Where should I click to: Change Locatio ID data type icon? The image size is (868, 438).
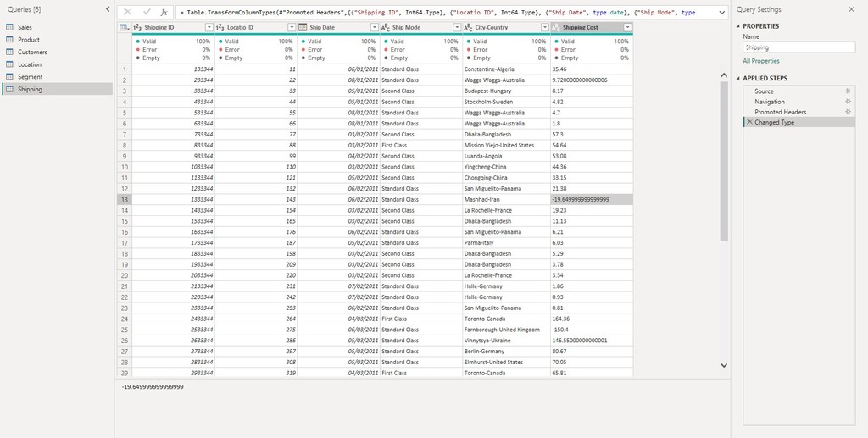(x=220, y=28)
